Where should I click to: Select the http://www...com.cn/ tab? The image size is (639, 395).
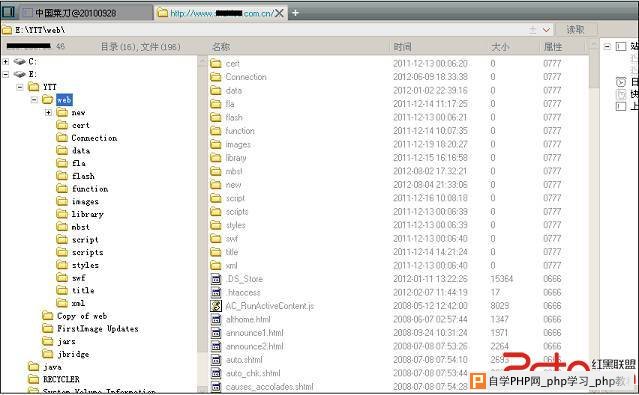tap(222, 13)
